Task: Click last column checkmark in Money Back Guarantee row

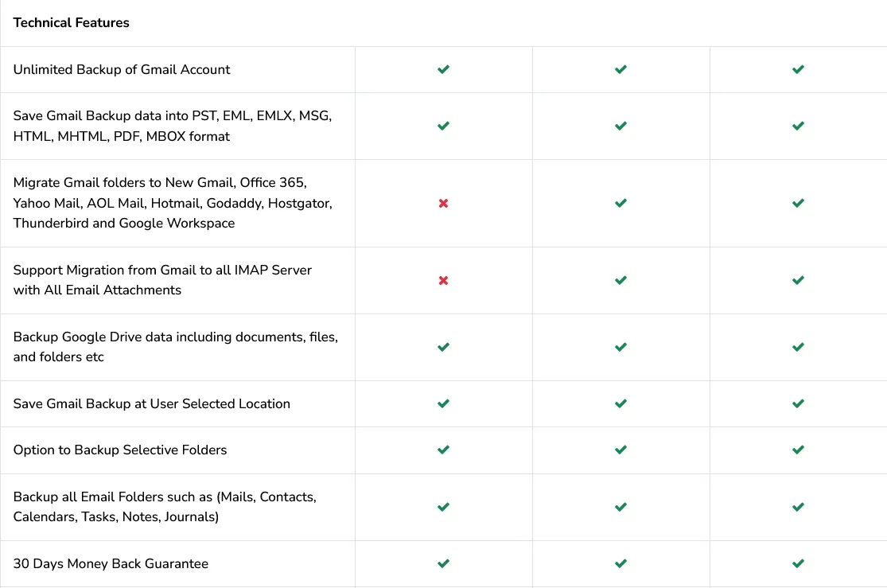Action: [x=798, y=563]
